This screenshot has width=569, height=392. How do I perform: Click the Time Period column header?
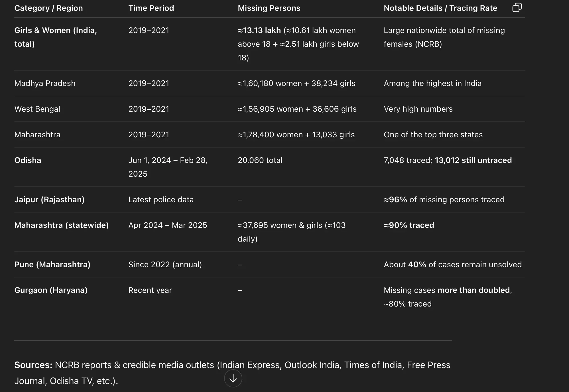[151, 8]
